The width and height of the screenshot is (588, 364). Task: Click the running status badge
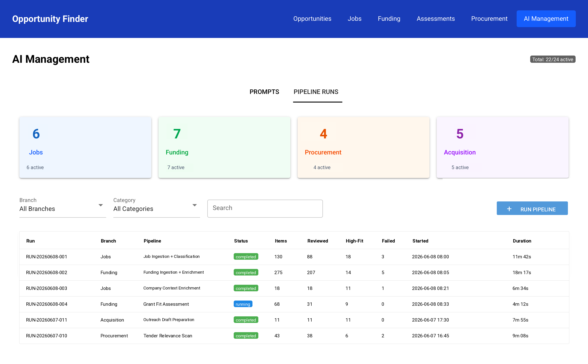click(243, 304)
